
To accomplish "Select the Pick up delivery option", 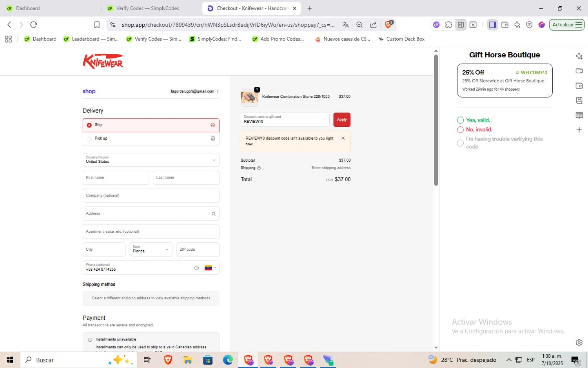I will click(x=151, y=138).
